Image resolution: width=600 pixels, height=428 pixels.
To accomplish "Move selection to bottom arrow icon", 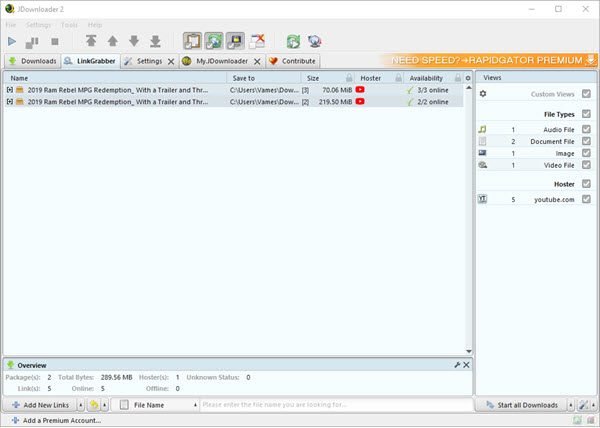I will pos(155,41).
